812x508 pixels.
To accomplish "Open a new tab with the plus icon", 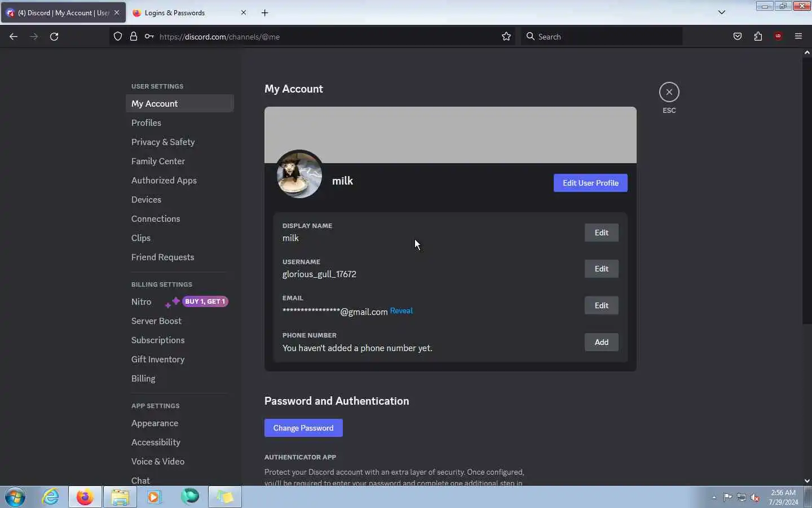I will (x=264, y=12).
